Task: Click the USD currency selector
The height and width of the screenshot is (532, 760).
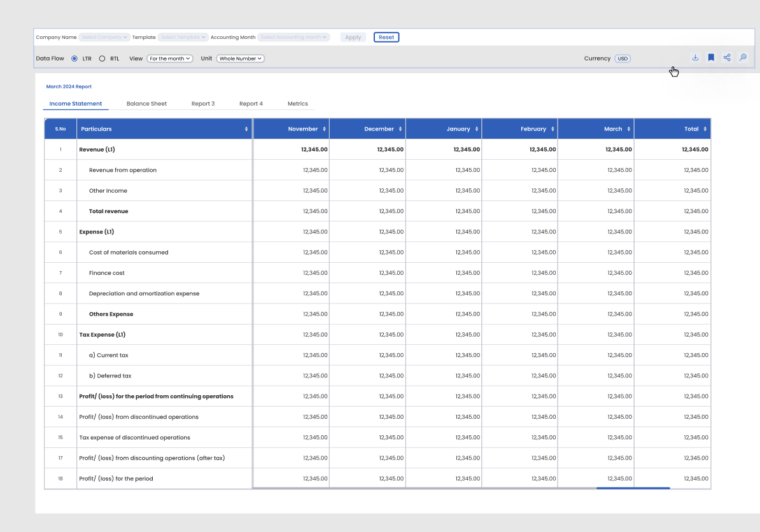Action: click(x=623, y=59)
